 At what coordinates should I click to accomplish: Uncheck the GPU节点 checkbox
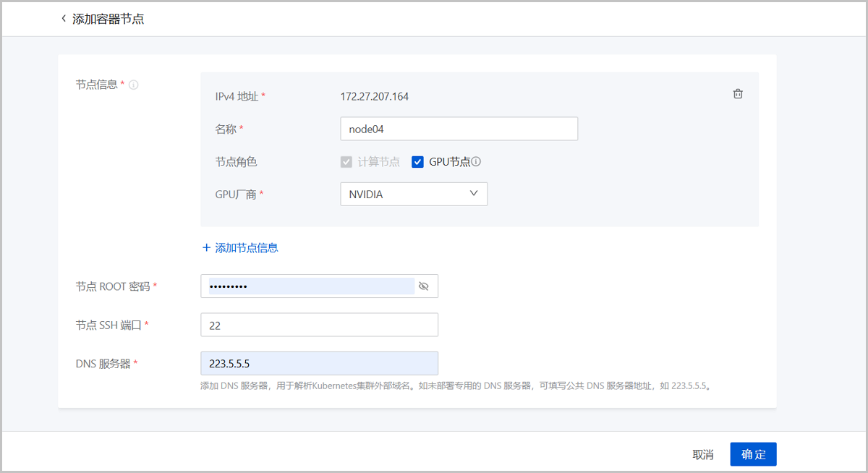[417, 162]
